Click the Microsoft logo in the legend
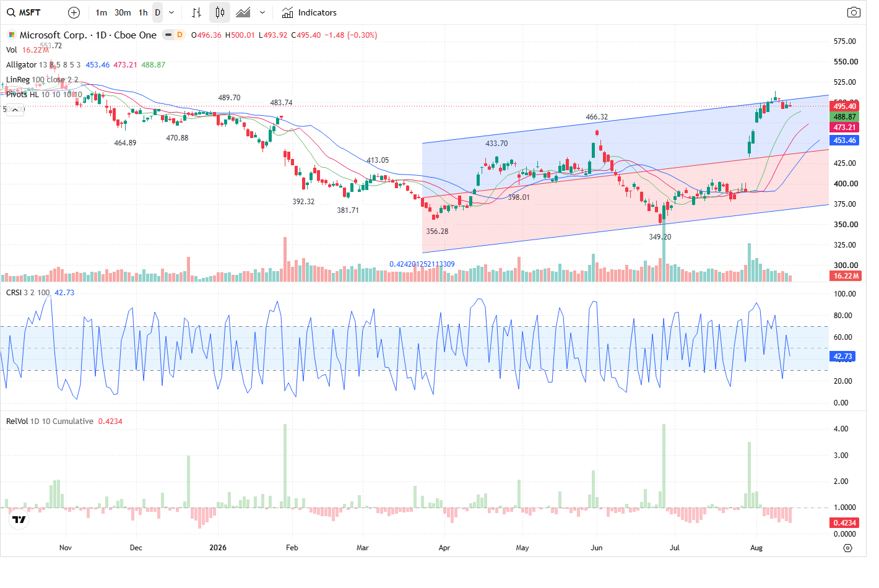 click(11, 35)
